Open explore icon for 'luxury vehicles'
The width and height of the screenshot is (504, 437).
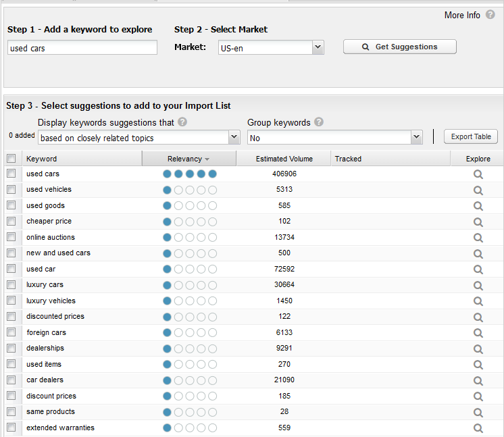click(478, 301)
